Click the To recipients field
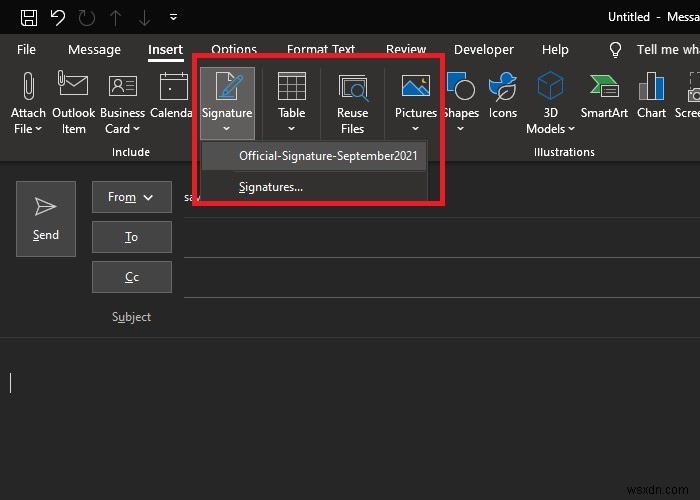The width and height of the screenshot is (700, 500). (442, 238)
